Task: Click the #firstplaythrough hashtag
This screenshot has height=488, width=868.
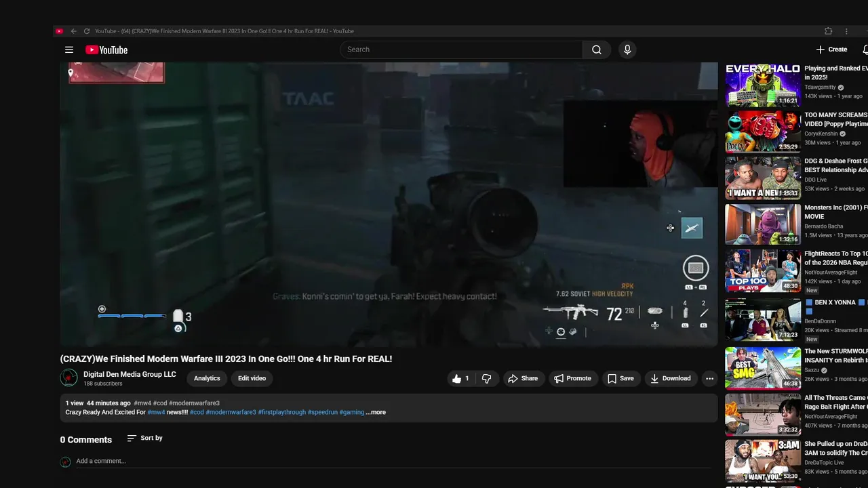Action: pos(281,412)
